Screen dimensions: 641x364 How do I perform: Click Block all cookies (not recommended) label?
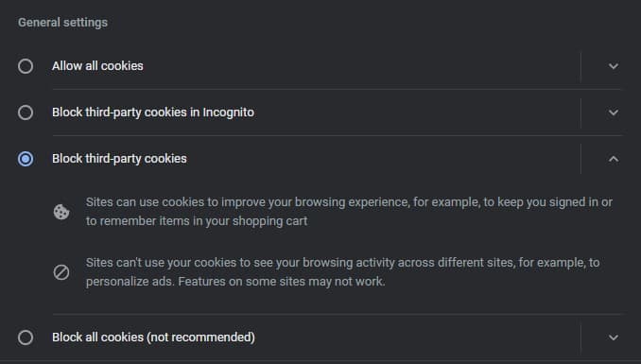coord(153,338)
